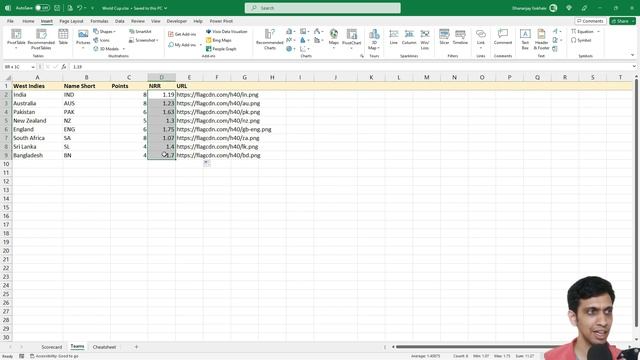Insert a SmartArt graphic
Viewport: 640px width, 360px height.
[x=140, y=31]
